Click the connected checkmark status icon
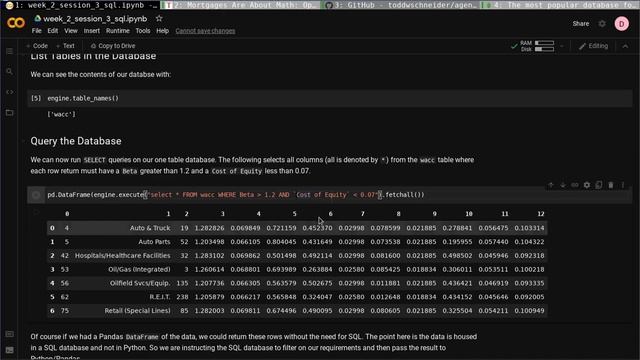Image resolution: width=640 pixels, height=360 pixels. (x=514, y=46)
